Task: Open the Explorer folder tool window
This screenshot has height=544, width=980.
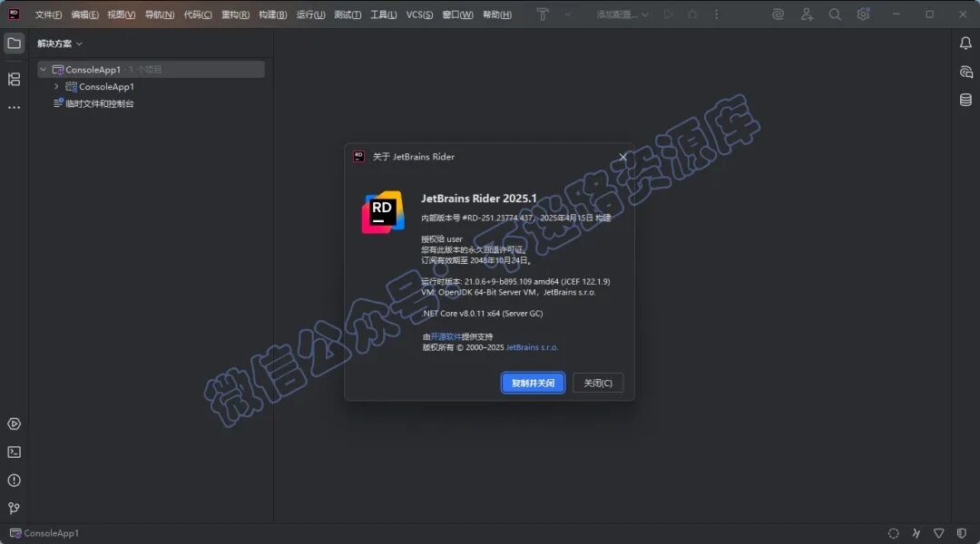Action: coord(14,44)
